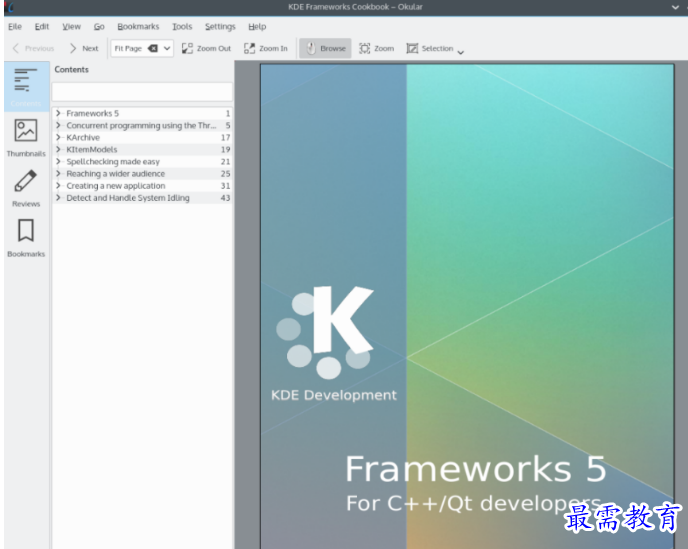Expand the KItemModels contents entry
This screenshot has width=688, height=549.
pos(58,149)
